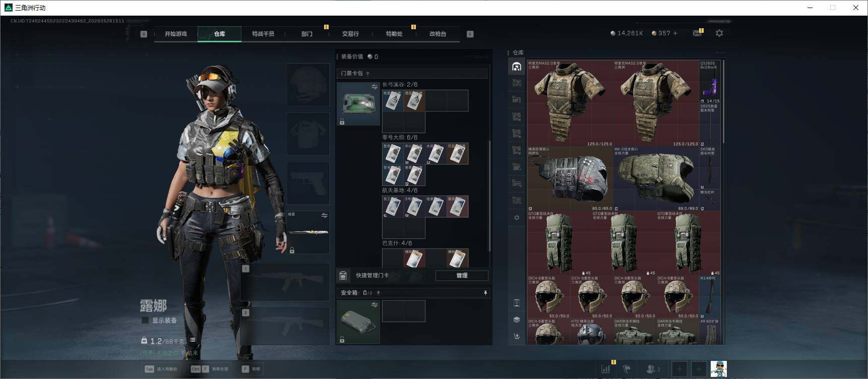Toggle the pin icon on 安全箱 header

[485, 293]
